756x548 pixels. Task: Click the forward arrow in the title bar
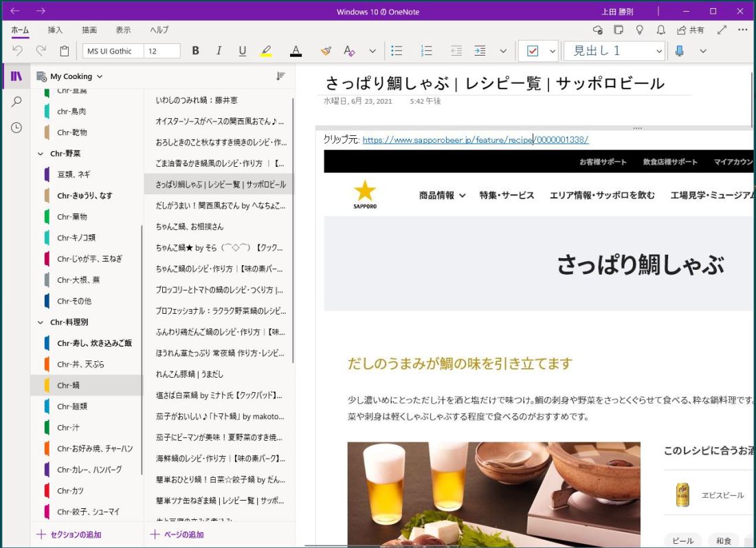tap(41, 11)
